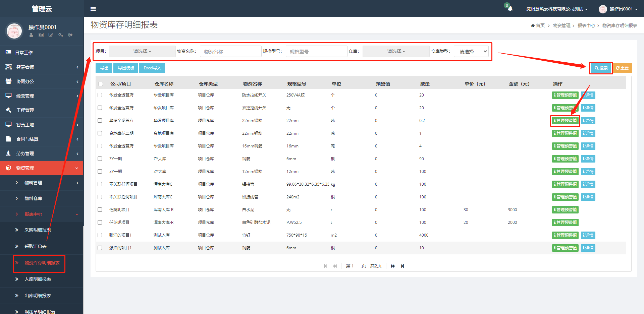The height and width of the screenshot is (314, 644).
Task: Click the hamburger menu icon in top bar
Action: tap(93, 9)
